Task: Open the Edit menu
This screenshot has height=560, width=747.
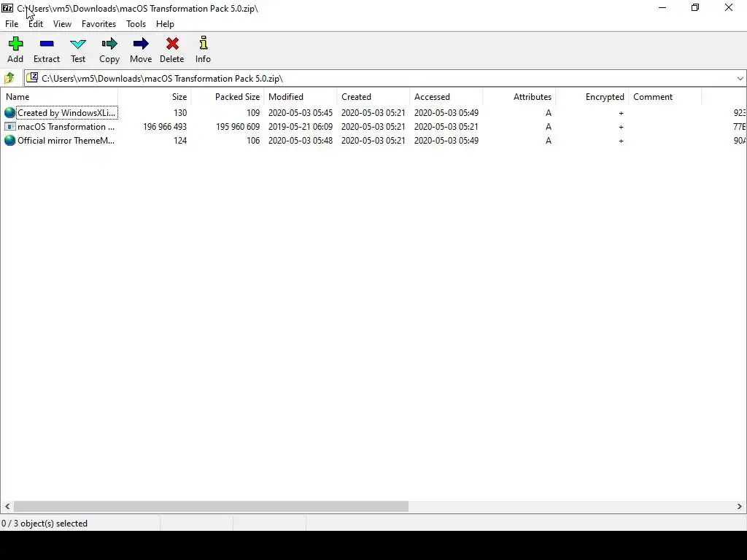Action: click(36, 24)
